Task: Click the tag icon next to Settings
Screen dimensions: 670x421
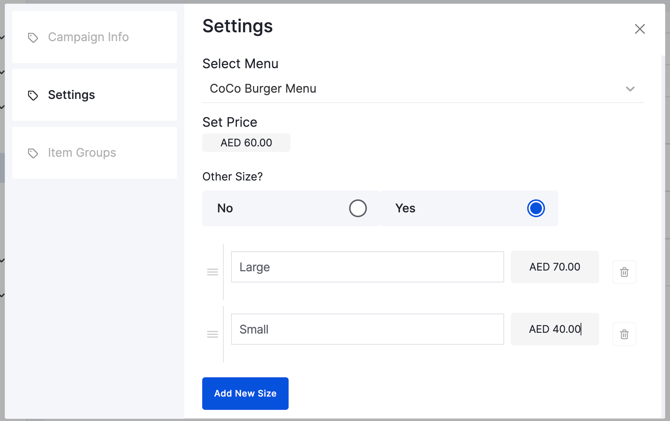Action: (33, 95)
